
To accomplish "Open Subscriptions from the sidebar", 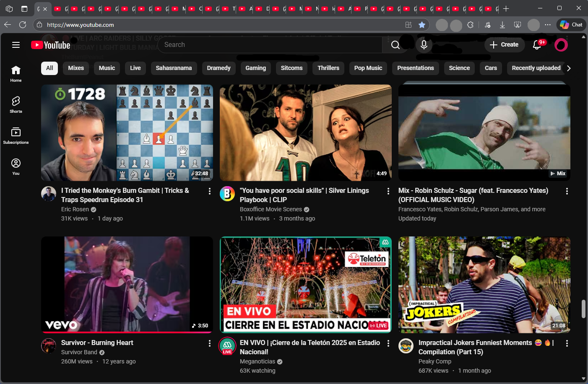I will (x=16, y=136).
